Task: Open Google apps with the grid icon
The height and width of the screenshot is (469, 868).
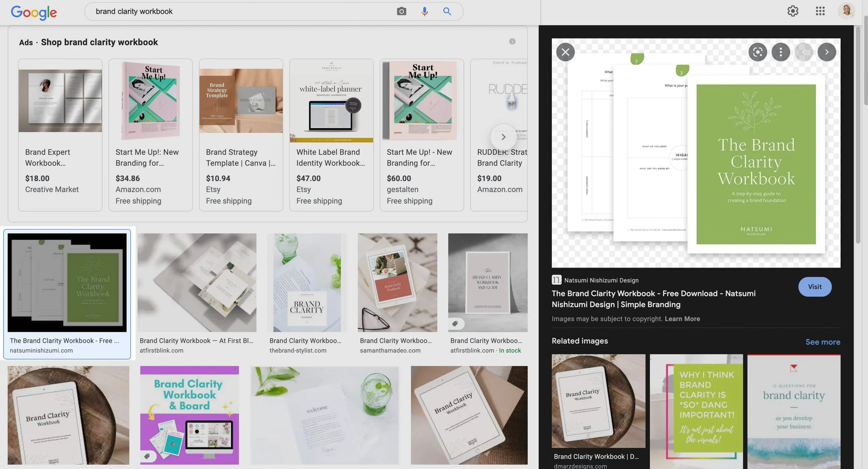Action: (x=820, y=11)
